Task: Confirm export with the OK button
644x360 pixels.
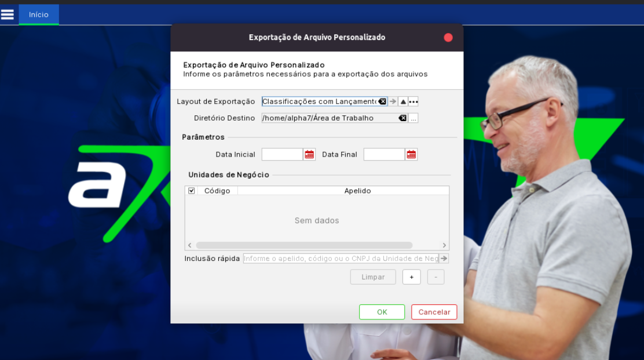Action: (x=382, y=312)
